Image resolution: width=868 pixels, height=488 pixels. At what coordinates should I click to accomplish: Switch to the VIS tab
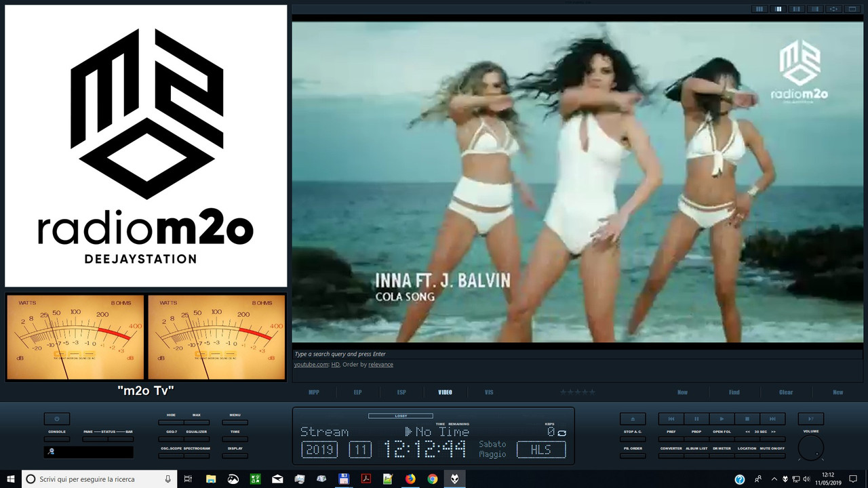click(489, 392)
